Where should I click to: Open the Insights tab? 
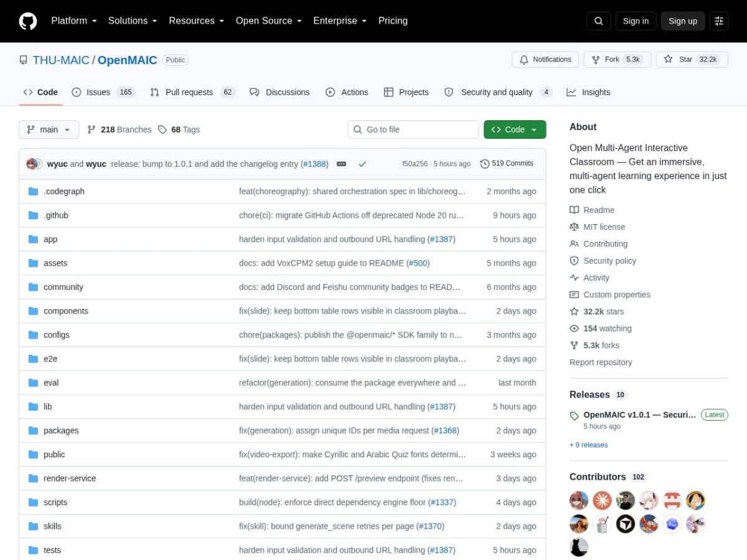(588, 92)
